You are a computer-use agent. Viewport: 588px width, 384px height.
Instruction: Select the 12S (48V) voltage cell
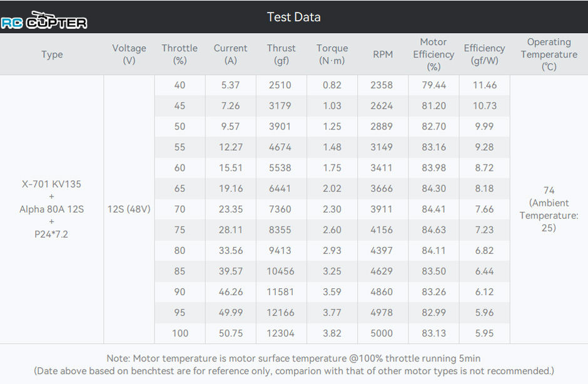(129, 210)
